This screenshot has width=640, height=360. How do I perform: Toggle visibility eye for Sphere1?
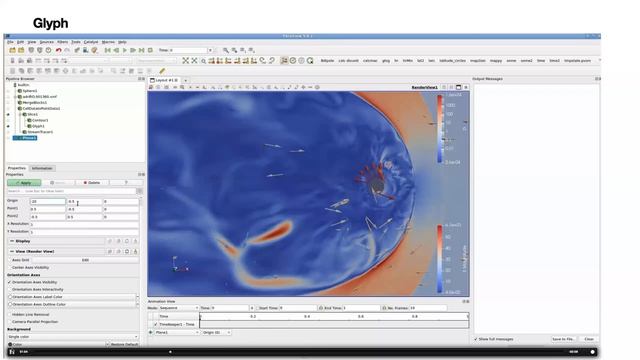(8, 91)
